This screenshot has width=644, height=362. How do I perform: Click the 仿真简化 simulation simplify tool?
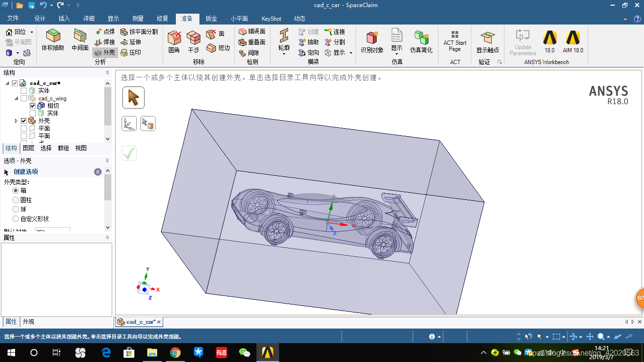[x=421, y=41]
